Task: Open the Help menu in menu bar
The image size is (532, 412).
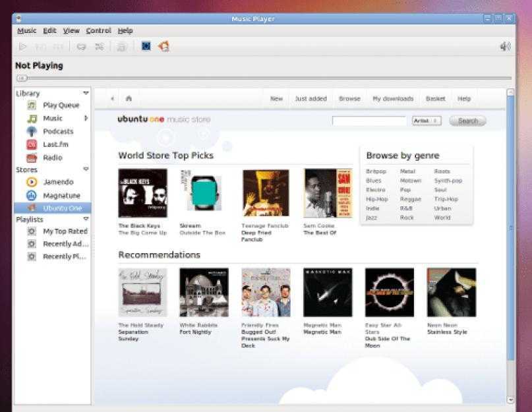Action: 125,31
